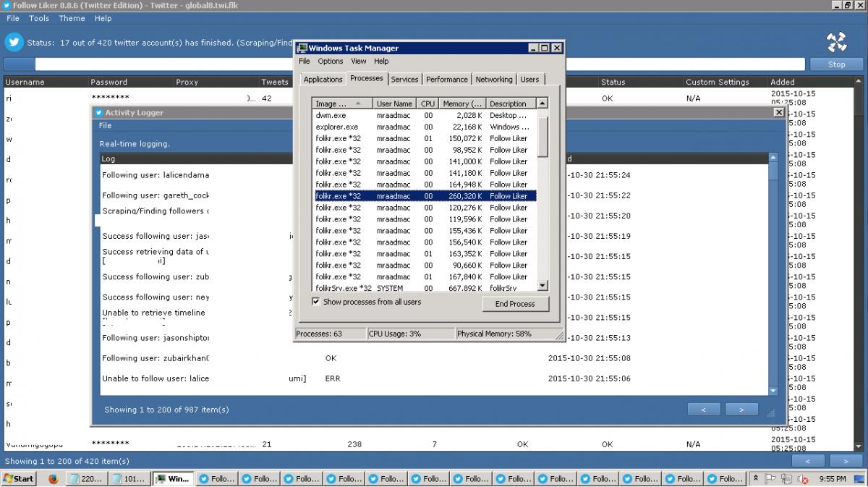The width and height of the screenshot is (868, 487).
Task: Select the folikrSrv.exe SYSTEM process row
Action: coord(425,288)
